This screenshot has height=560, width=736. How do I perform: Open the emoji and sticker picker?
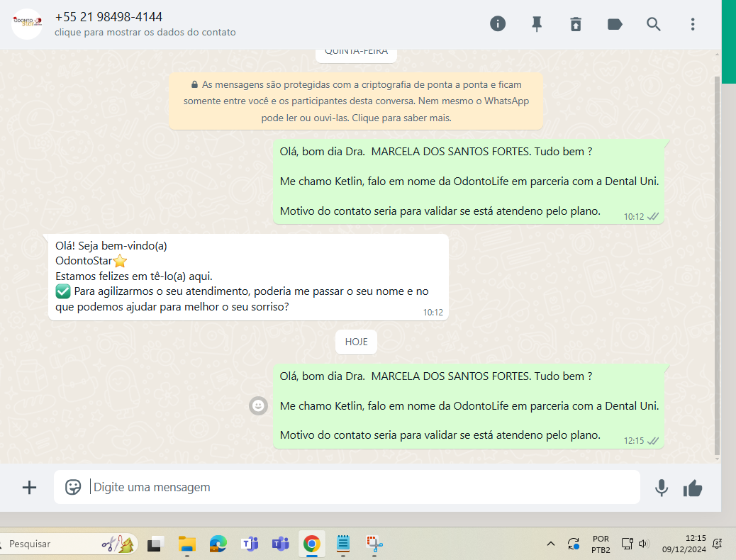[x=73, y=487]
